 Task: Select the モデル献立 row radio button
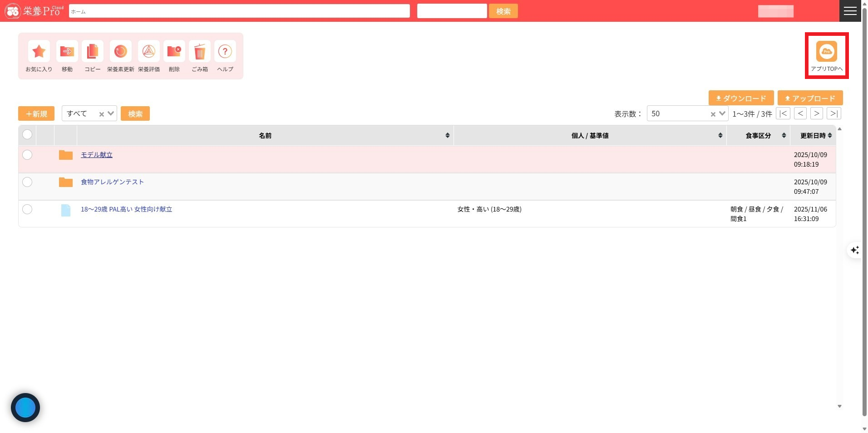tap(27, 155)
